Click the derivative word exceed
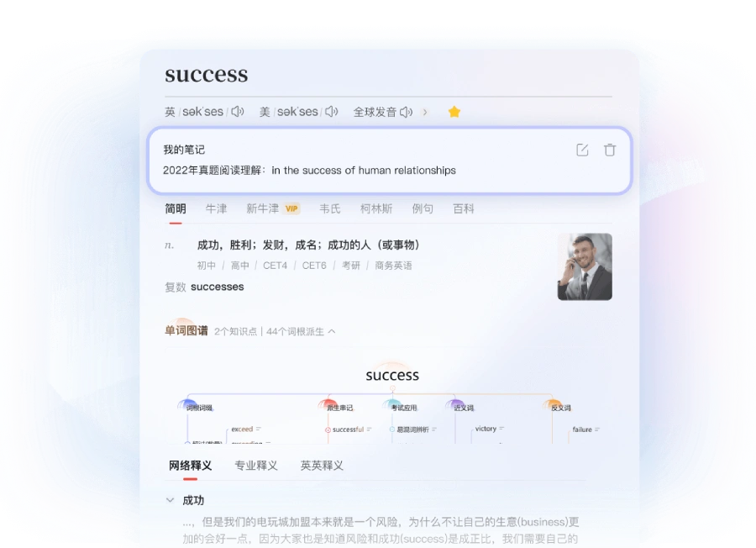 point(242,429)
